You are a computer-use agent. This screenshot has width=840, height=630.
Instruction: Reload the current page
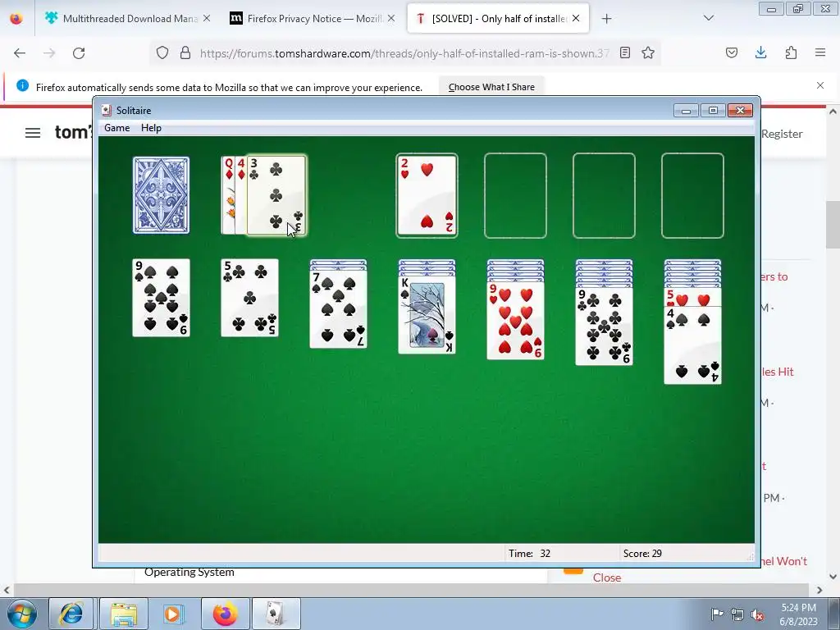coord(79,53)
